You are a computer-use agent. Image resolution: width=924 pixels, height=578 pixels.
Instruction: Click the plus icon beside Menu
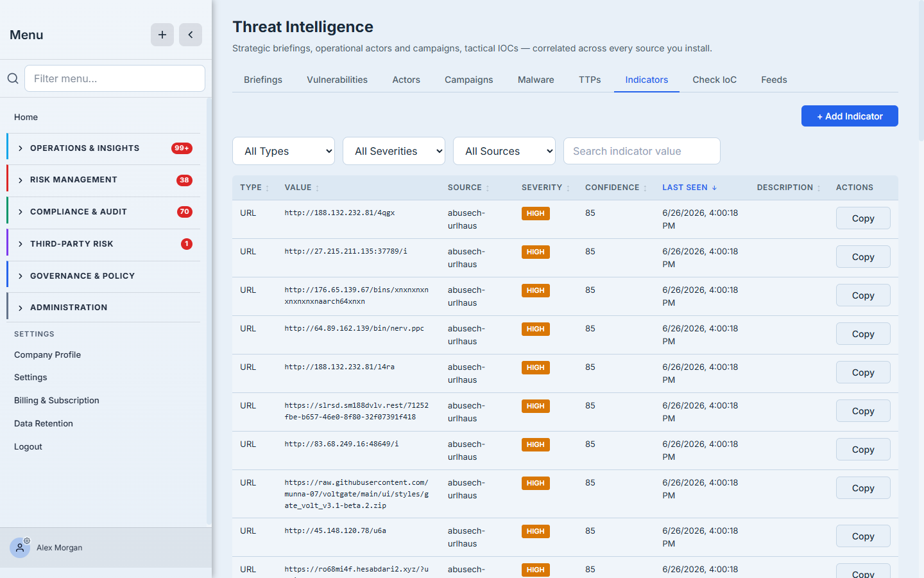click(162, 35)
